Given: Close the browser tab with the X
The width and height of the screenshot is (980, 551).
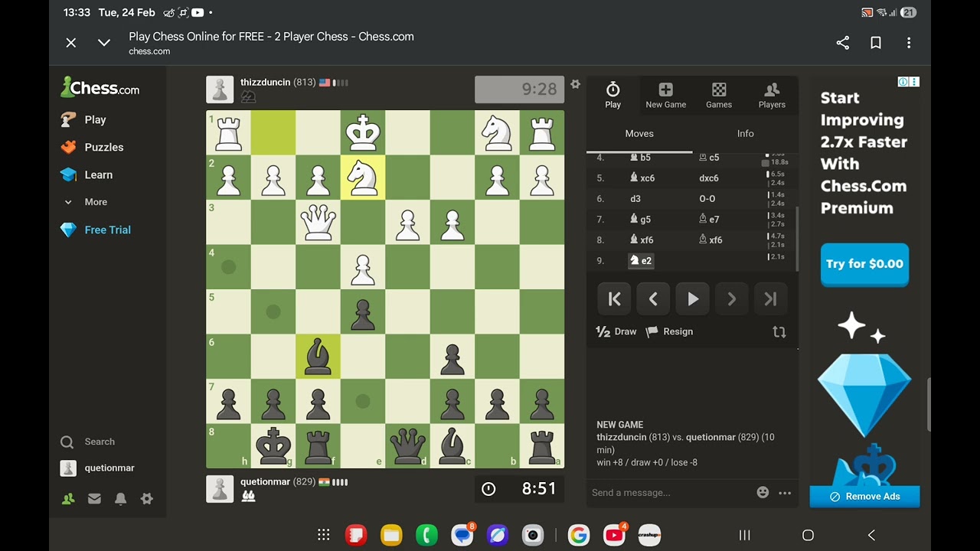Looking at the screenshot, I should [71, 43].
